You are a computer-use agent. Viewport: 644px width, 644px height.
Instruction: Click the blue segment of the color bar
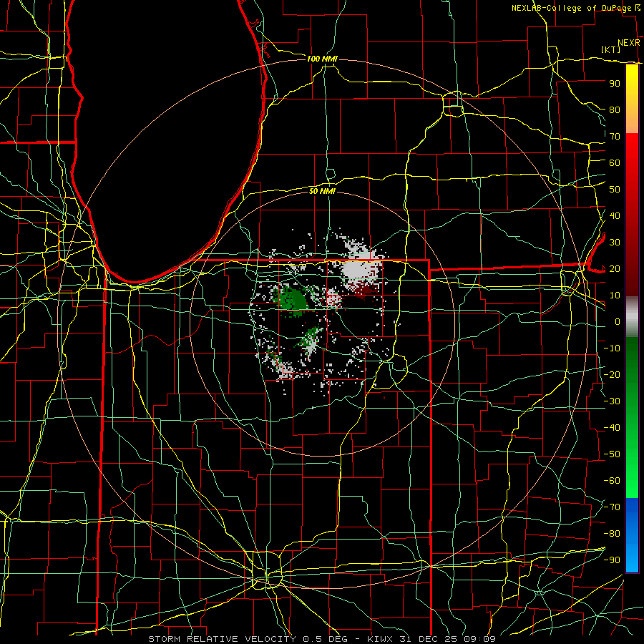click(632, 535)
